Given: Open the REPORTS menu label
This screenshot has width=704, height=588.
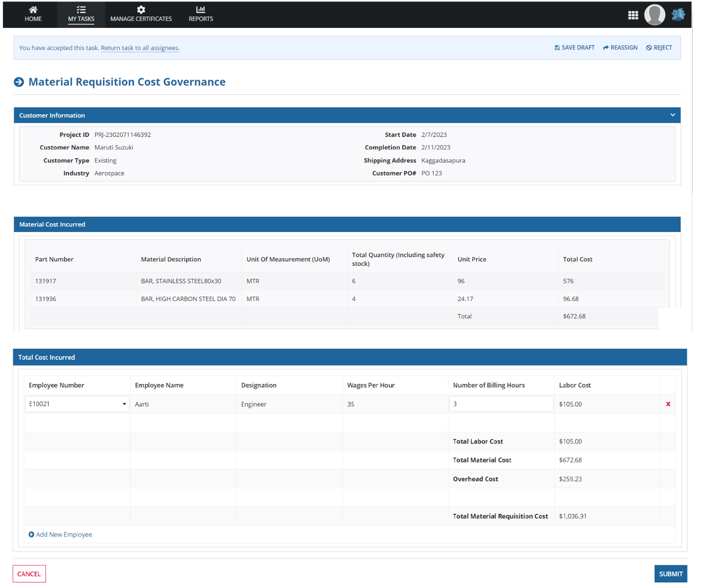Looking at the screenshot, I should (x=201, y=19).
